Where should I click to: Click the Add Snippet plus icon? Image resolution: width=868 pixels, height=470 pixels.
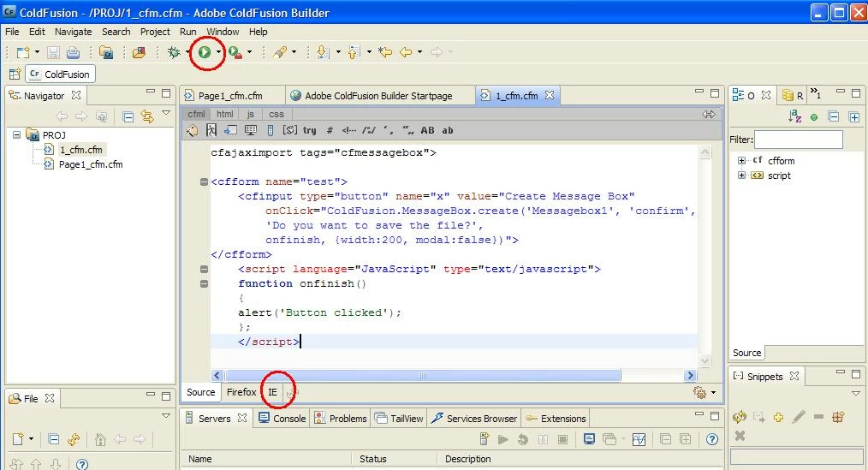778,417
